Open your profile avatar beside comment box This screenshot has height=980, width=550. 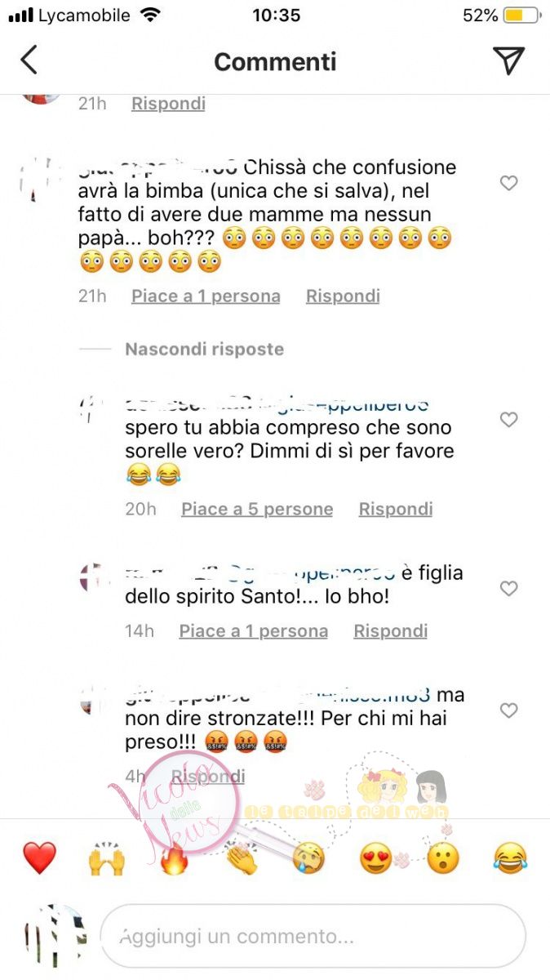[x=54, y=936]
